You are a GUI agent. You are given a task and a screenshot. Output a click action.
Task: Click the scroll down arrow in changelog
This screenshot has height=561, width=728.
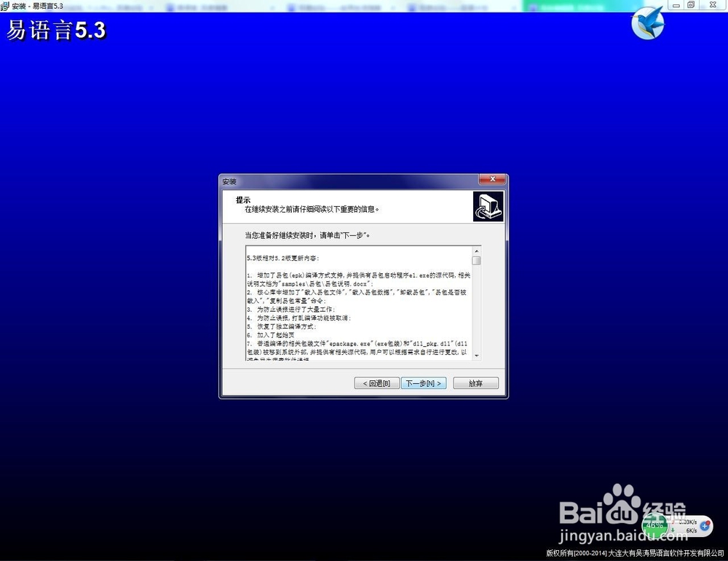(x=476, y=356)
